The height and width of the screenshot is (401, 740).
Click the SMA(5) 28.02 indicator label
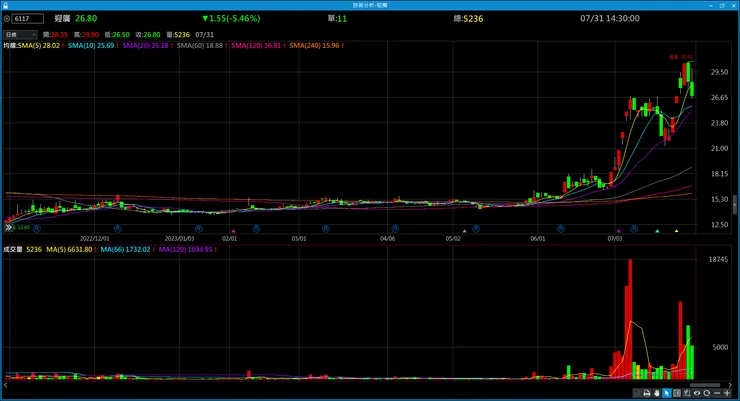(x=39, y=46)
